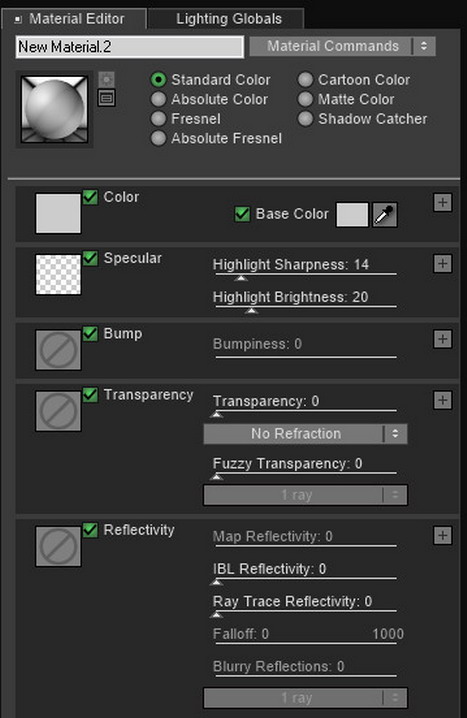Open the Material Commands dropdown

coord(342,46)
